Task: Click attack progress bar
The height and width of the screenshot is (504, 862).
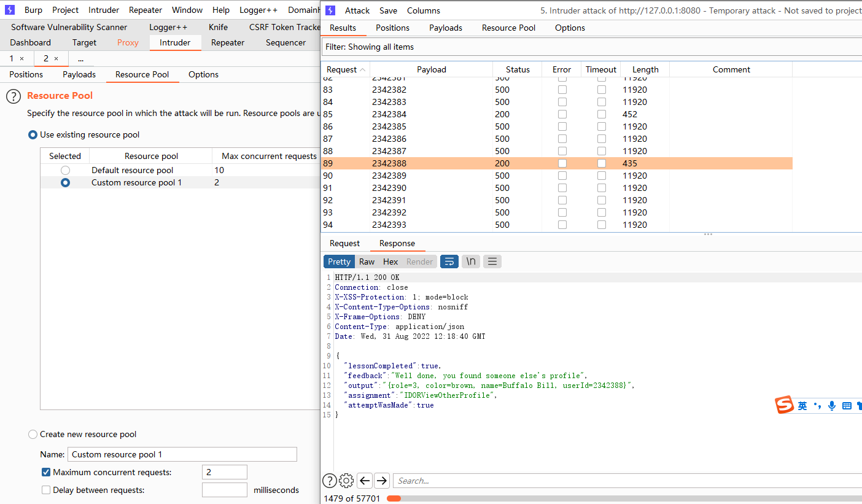Action: (x=624, y=498)
